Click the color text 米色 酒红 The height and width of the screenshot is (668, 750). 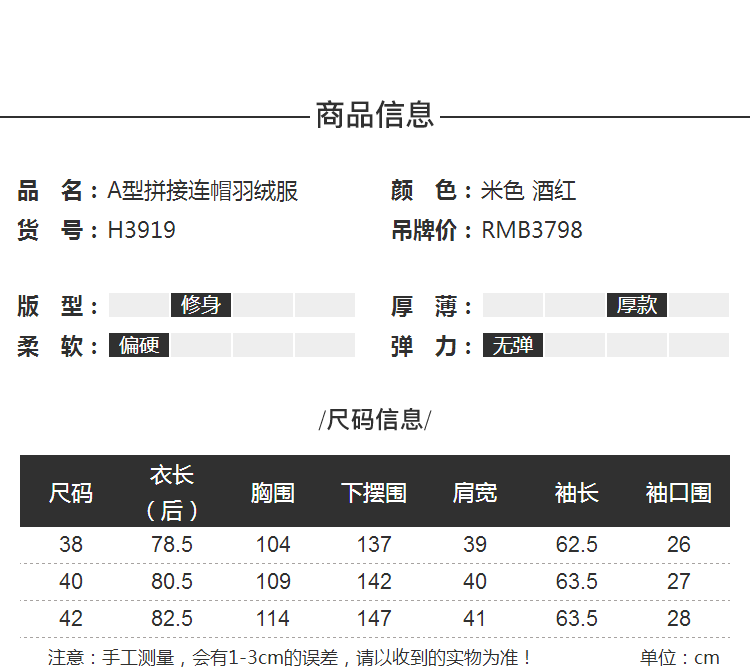(x=529, y=191)
